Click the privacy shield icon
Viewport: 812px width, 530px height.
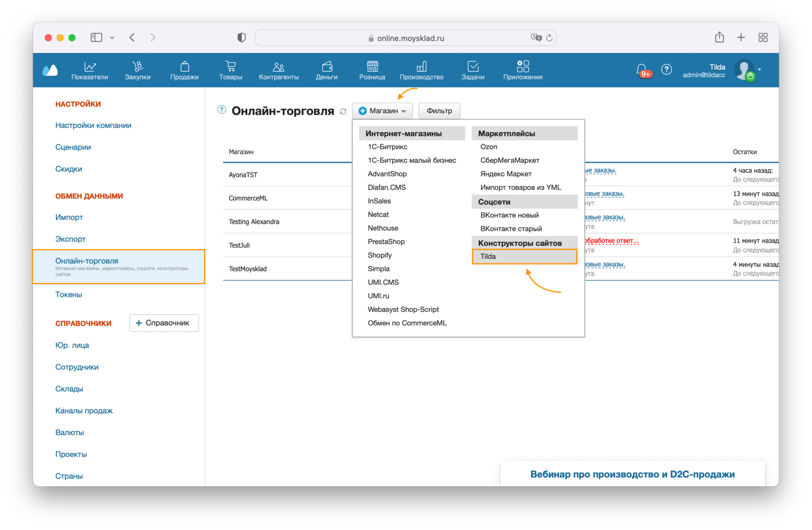242,38
